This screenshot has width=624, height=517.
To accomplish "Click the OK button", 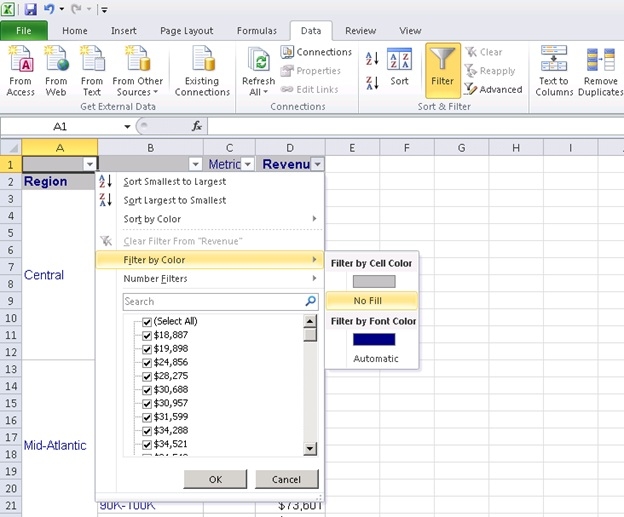I will 215,479.
